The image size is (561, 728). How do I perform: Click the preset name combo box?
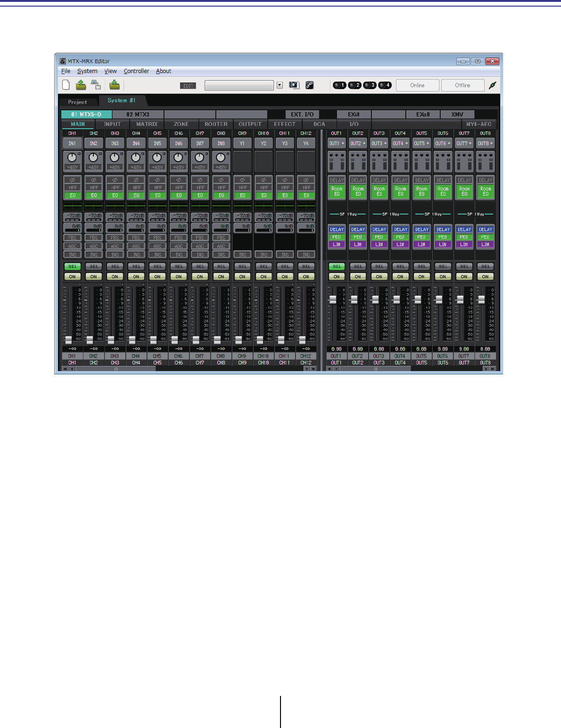(x=239, y=85)
